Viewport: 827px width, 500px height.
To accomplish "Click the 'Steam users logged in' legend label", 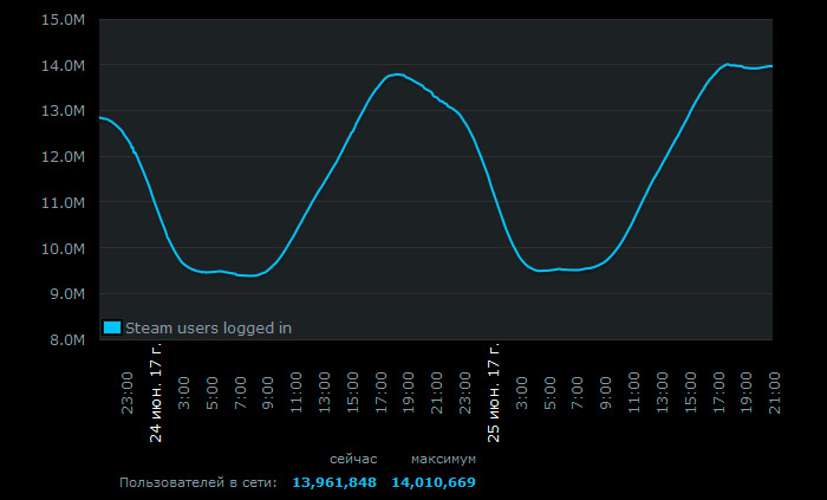I will pyautogui.click(x=208, y=328).
